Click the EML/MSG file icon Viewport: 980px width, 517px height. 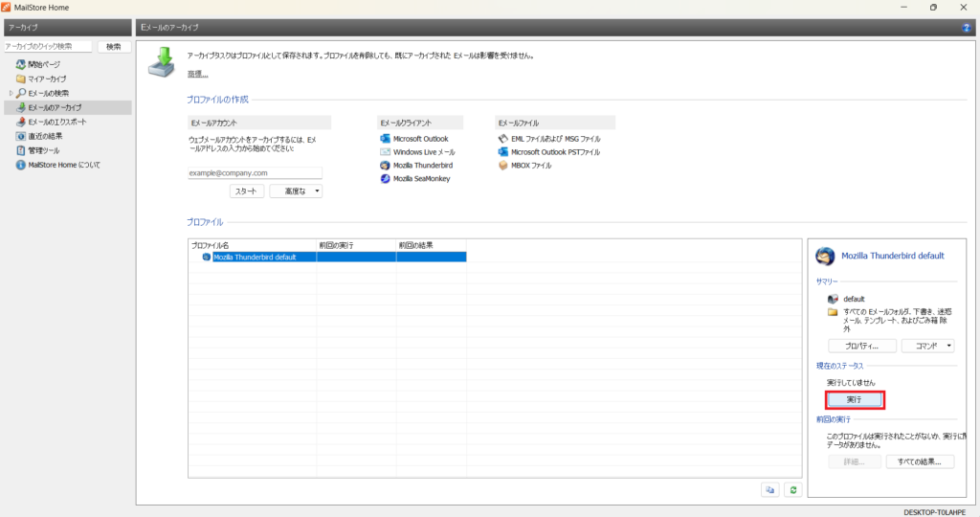pyautogui.click(x=503, y=139)
